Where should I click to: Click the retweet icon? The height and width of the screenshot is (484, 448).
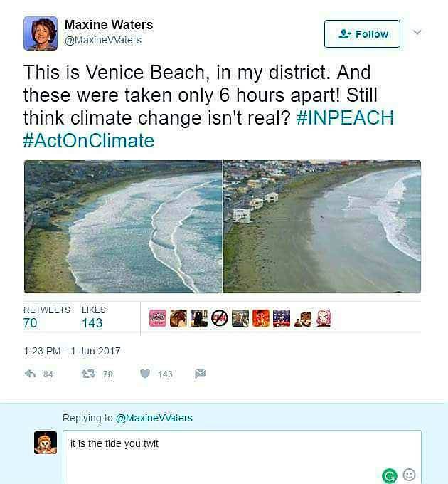pyautogui.click(x=89, y=373)
